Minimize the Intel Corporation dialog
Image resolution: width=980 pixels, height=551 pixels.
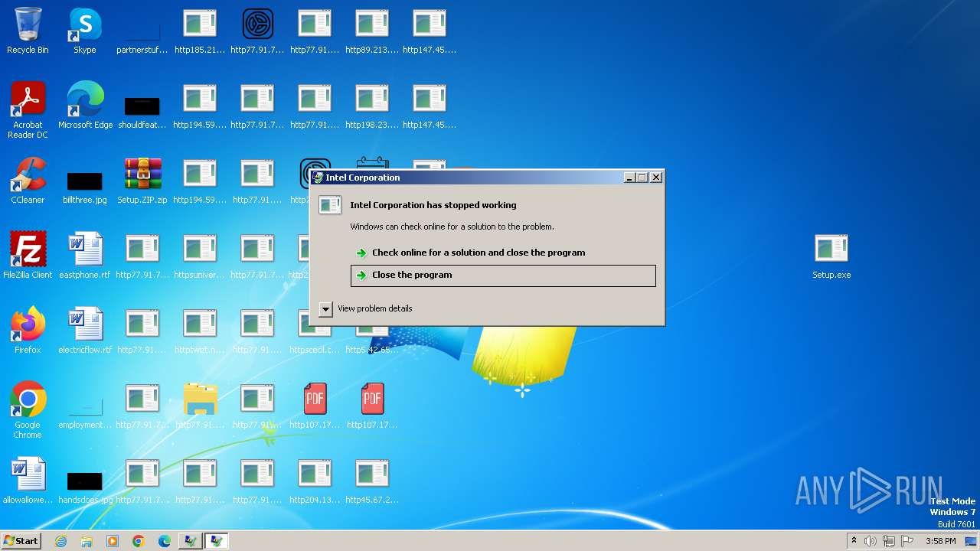click(x=629, y=178)
